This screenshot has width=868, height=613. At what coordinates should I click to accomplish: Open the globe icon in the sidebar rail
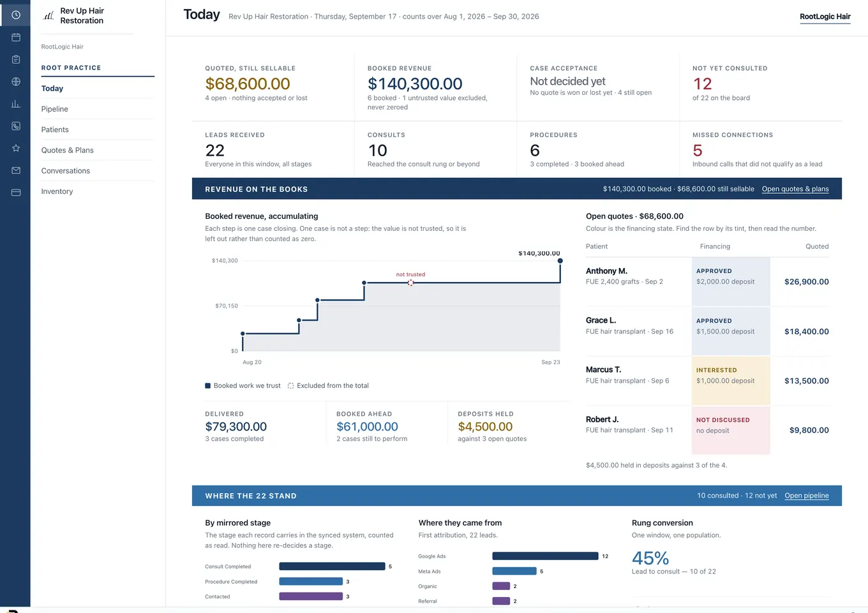15,82
